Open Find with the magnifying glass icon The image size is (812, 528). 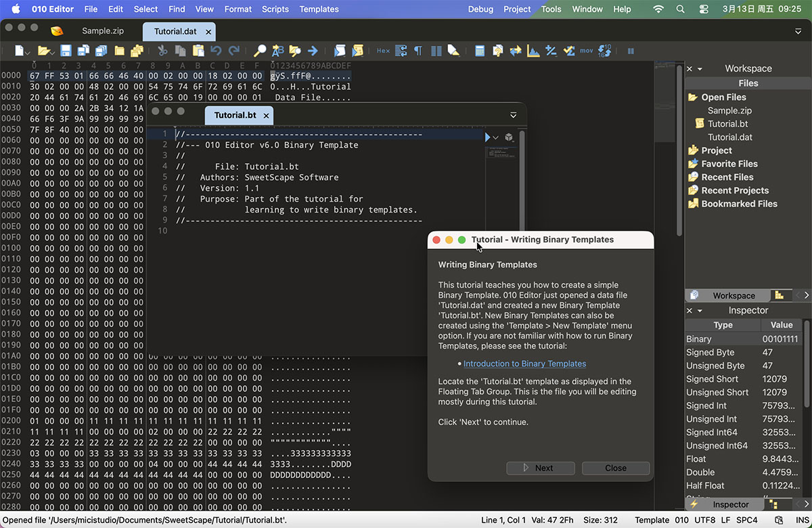[260, 51]
